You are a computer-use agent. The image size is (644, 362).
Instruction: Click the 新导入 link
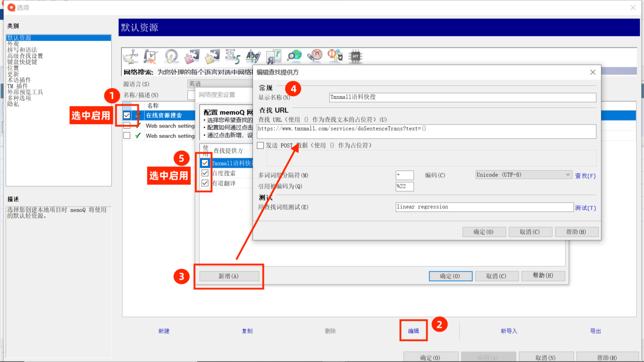click(x=509, y=331)
